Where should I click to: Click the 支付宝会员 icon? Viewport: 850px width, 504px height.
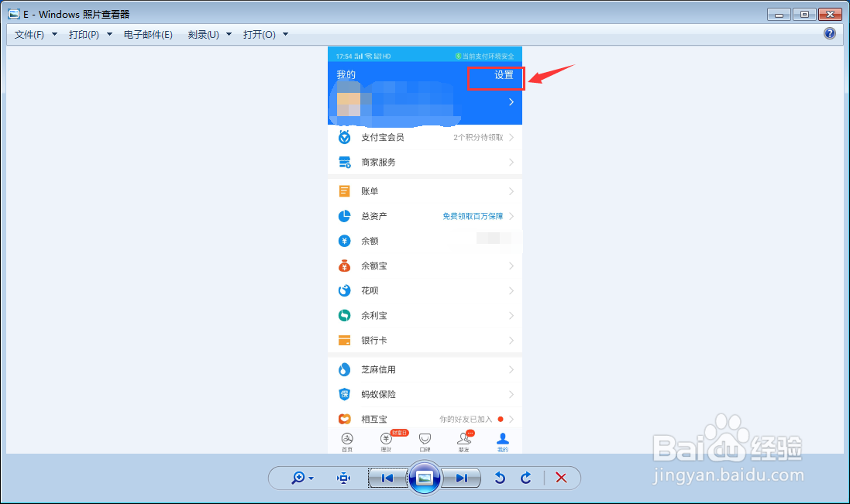point(344,137)
